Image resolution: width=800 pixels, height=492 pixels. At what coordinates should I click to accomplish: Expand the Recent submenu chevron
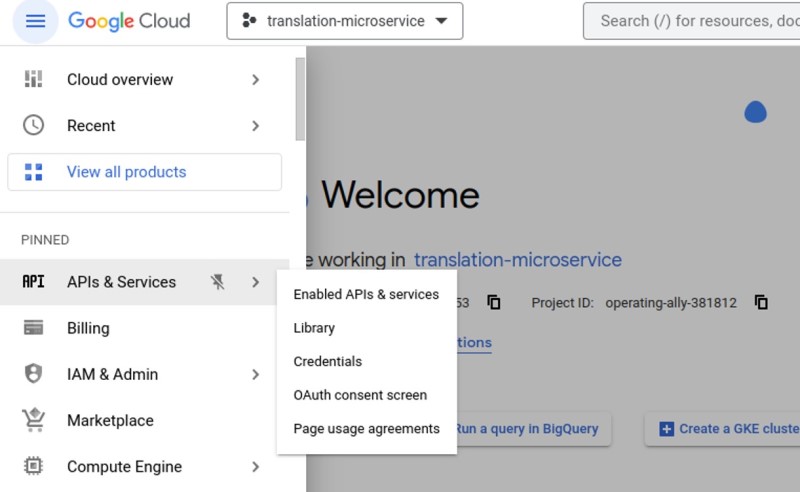click(x=256, y=126)
